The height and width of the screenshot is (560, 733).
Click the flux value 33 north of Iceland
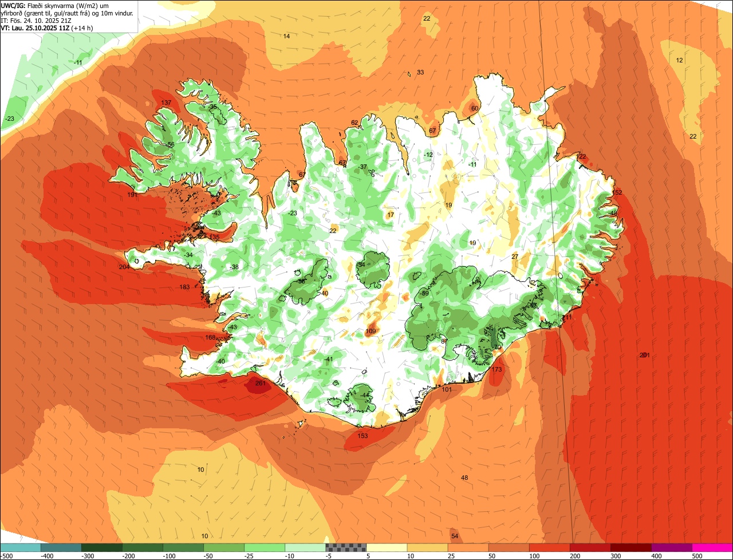pyautogui.click(x=420, y=72)
